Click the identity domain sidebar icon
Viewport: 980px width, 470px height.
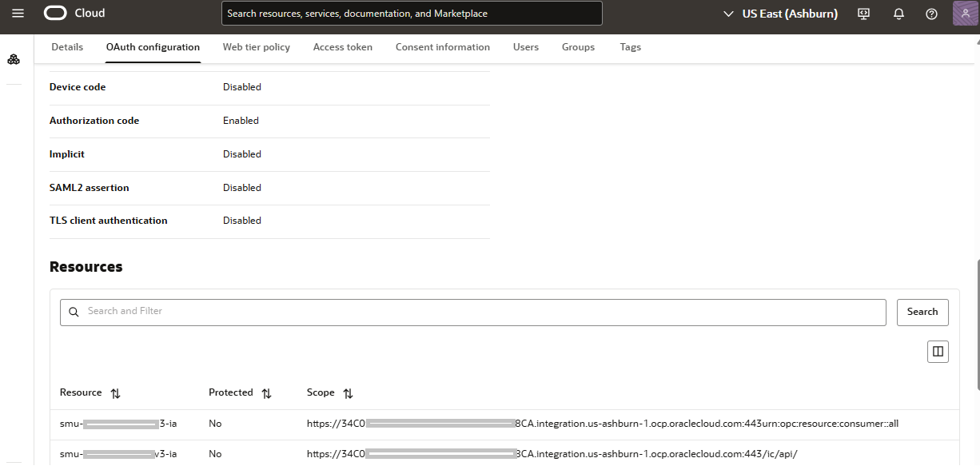coord(13,59)
